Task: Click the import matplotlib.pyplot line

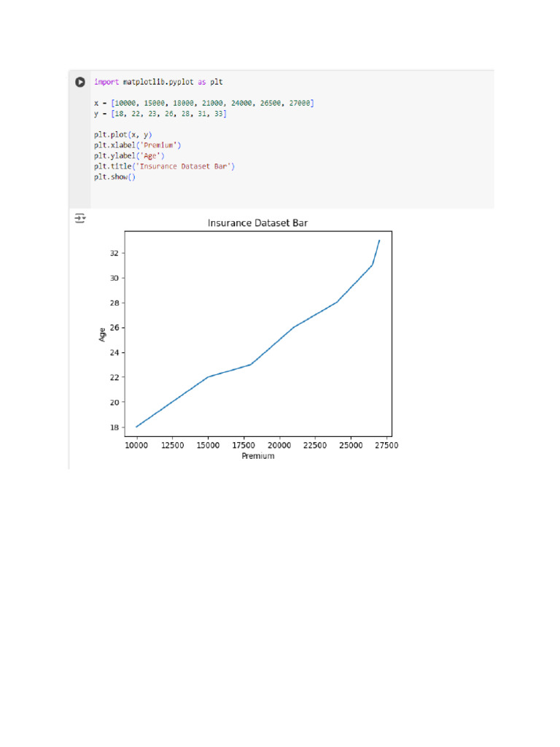Action: (158, 82)
